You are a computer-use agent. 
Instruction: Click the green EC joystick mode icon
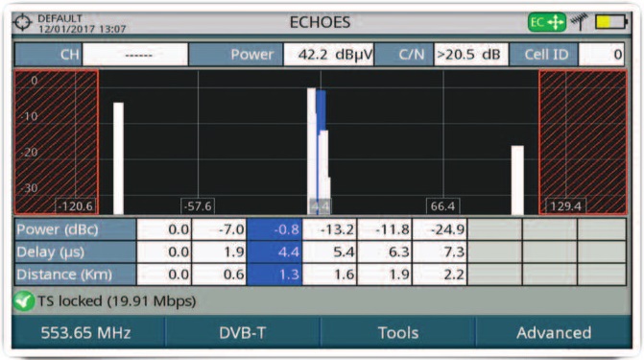point(547,22)
